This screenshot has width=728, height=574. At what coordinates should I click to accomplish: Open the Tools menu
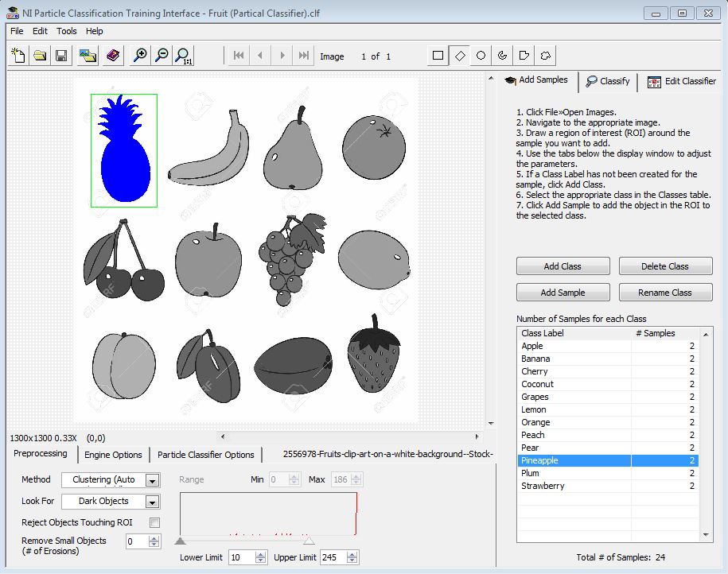pyautogui.click(x=67, y=31)
